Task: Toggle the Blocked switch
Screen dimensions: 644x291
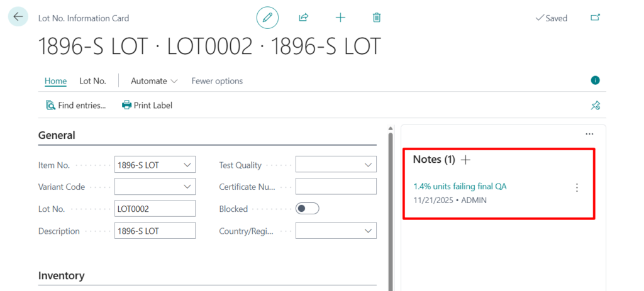Action: point(308,209)
